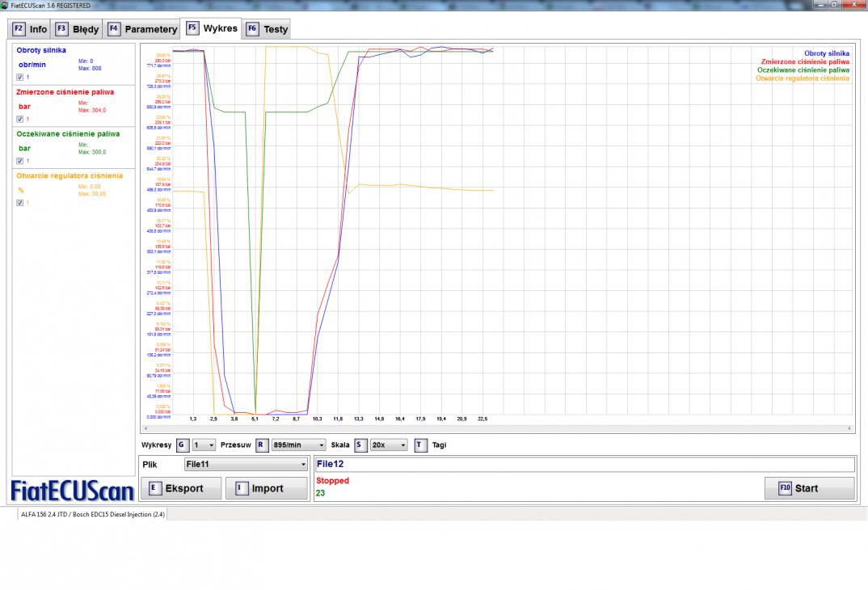Image resolution: width=868 pixels, height=590 pixels.
Task: Click the File12 name field
Action: (x=584, y=465)
